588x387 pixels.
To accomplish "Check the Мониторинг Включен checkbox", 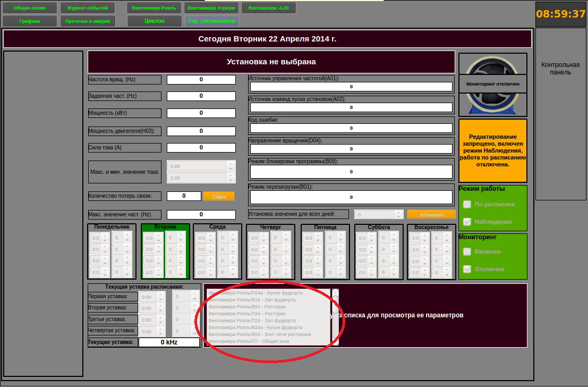I will click(x=467, y=251).
